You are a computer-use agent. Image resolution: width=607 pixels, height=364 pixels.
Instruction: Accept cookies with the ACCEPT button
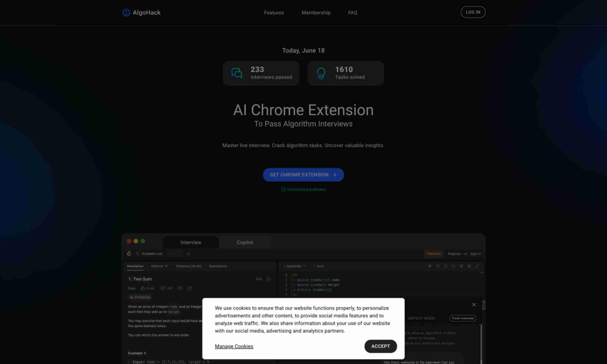click(x=381, y=346)
